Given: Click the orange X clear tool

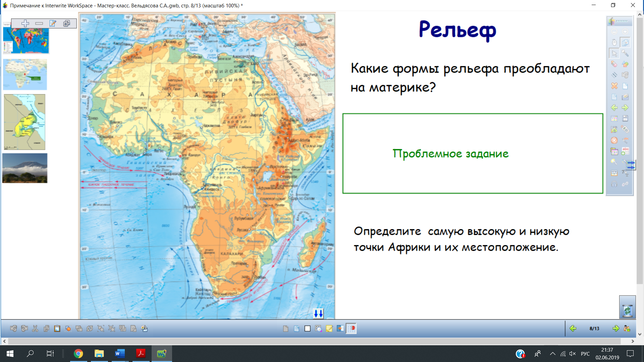Looking at the screenshot, I should (614, 86).
